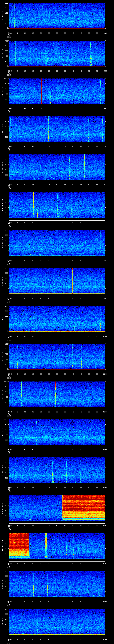The image size is (114, 644).
Task: Click the 13:03:00 start time label
Action: tap(9, 109)
